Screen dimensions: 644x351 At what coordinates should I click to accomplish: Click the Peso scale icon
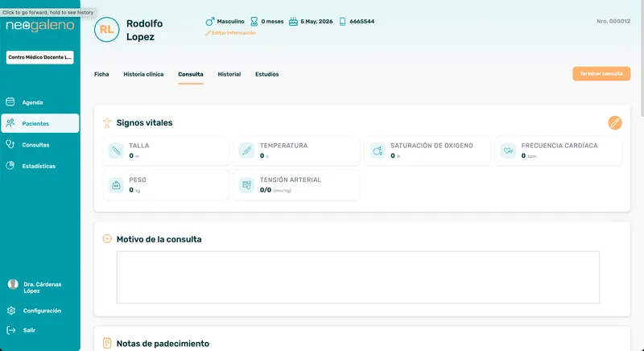pyautogui.click(x=116, y=185)
